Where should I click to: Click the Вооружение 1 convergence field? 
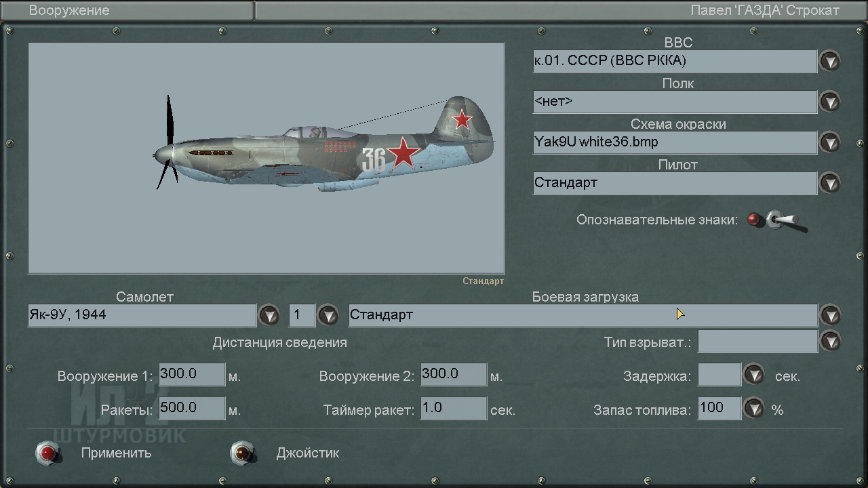coord(192,374)
